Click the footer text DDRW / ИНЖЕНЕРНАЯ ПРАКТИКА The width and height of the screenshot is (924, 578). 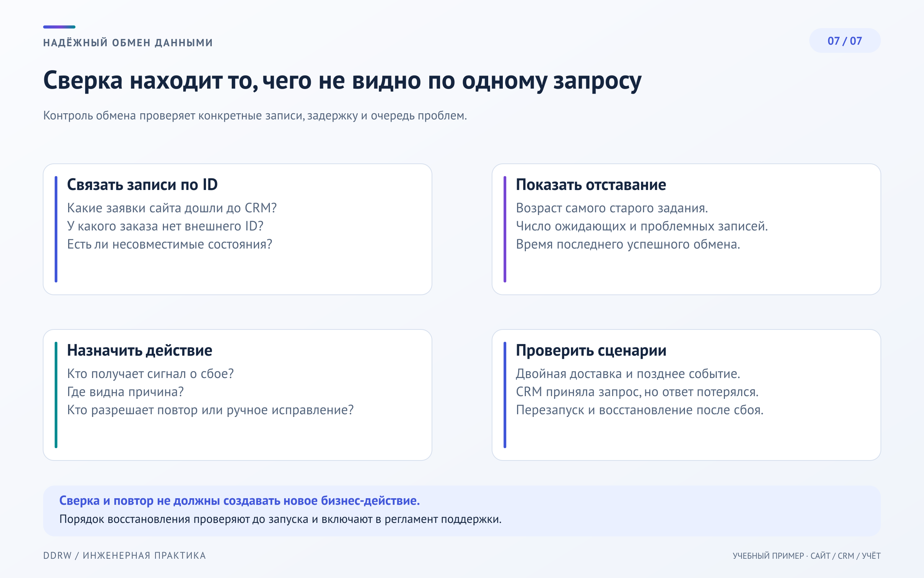click(x=124, y=556)
